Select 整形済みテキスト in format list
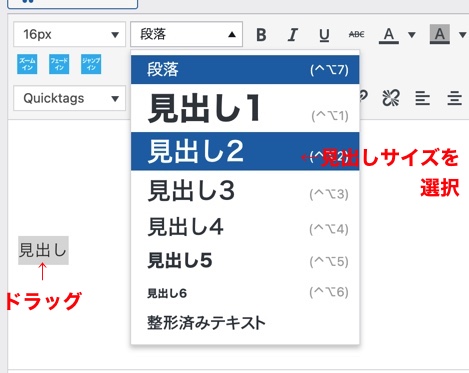 click(x=245, y=323)
